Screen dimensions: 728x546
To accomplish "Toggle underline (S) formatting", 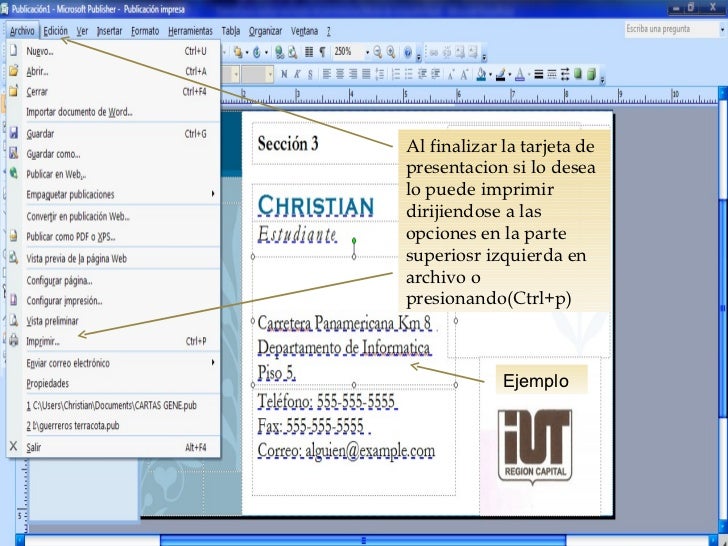I will [x=310, y=74].
